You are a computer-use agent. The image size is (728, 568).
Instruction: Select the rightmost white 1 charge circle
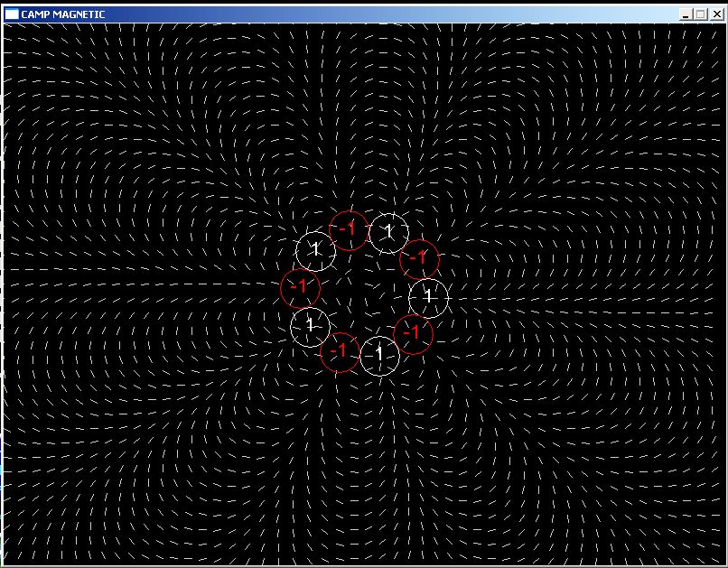tap(428, 298)
